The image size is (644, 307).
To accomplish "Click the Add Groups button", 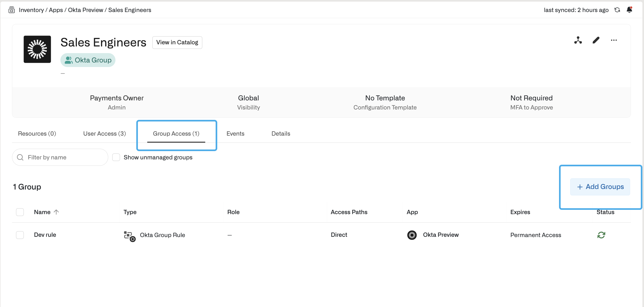I will [600, 187].
